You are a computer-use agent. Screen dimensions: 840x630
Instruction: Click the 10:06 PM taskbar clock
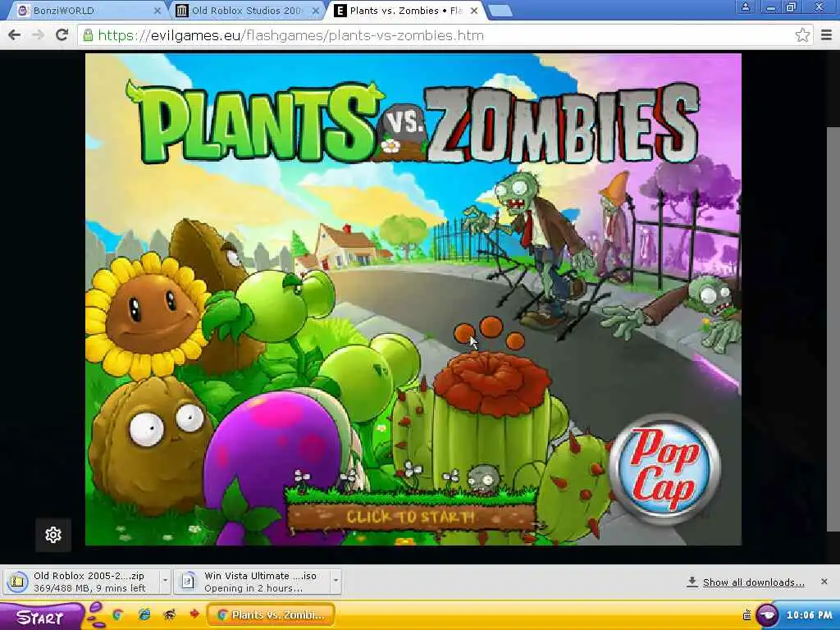(810, 615)
